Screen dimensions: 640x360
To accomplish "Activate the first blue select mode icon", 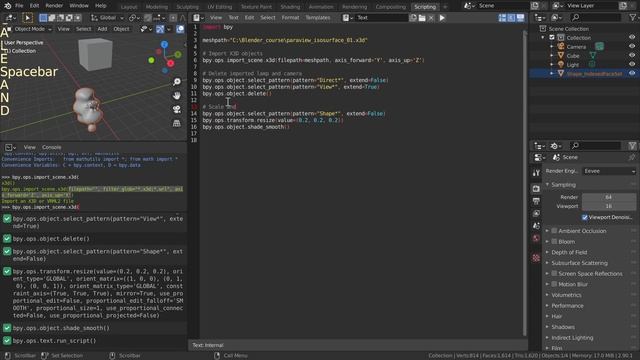I will (x=43, y=18).
